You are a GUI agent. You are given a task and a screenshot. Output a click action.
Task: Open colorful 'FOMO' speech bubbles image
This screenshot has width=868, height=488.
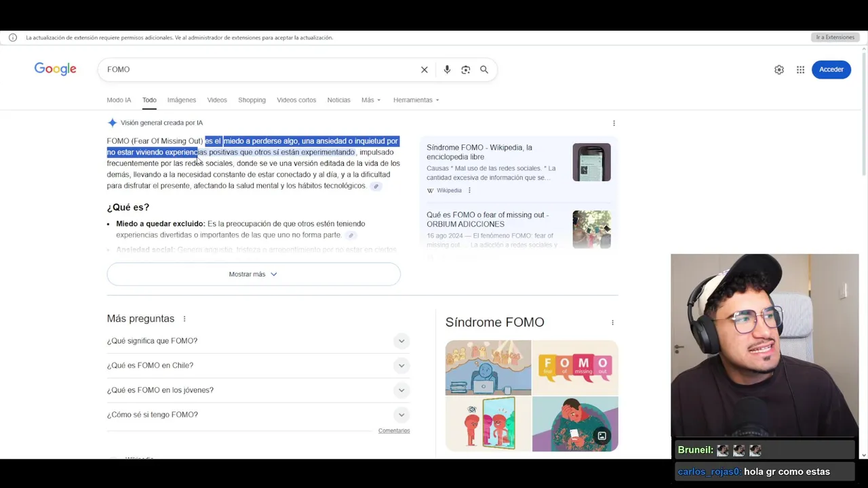pyautogui.click(x=575, y=368)
